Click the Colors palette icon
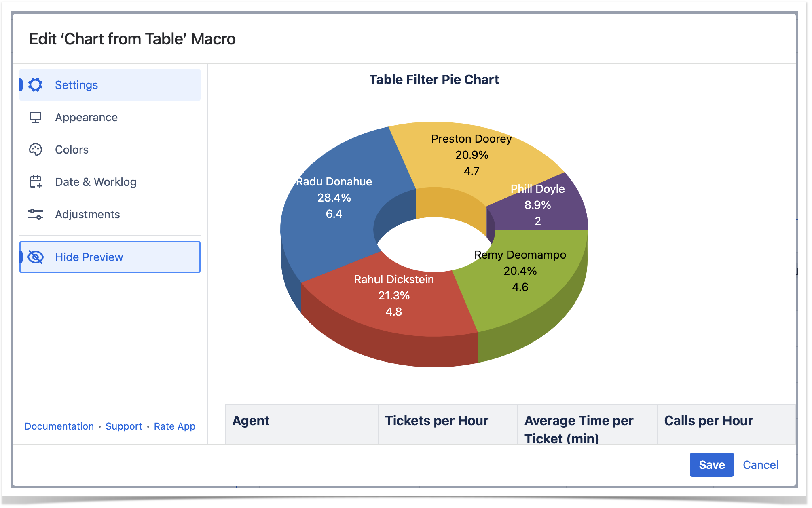 [36, 150]
